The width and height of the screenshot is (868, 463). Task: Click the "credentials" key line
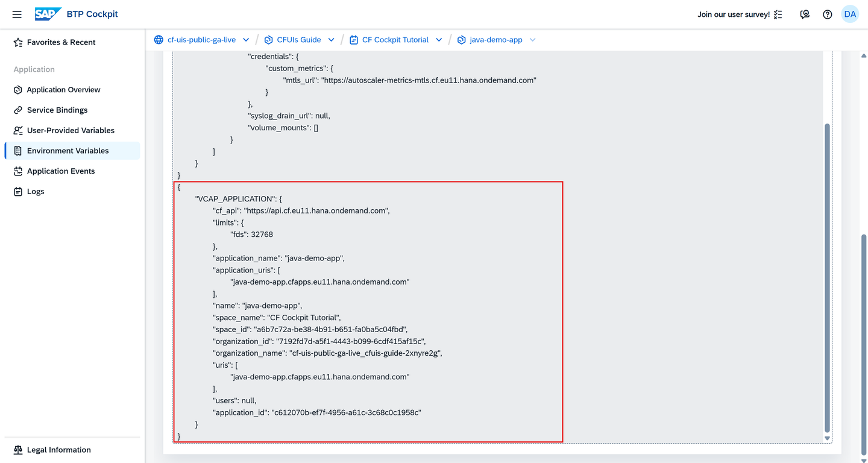click(x=273, y=57)
